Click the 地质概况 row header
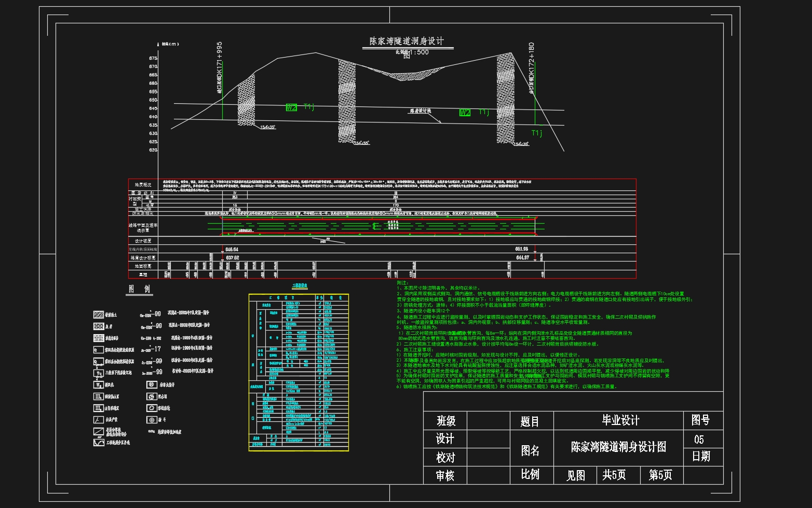 pos(143,185)
